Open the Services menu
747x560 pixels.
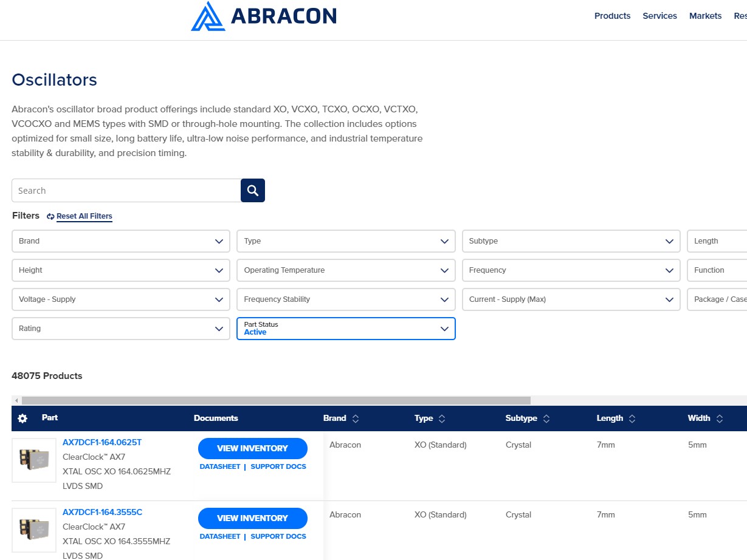point(659,16)
